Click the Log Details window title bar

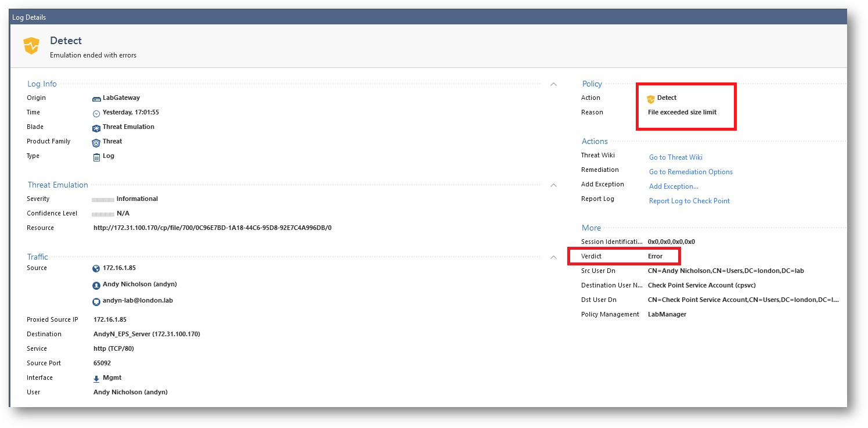point(428,17)
